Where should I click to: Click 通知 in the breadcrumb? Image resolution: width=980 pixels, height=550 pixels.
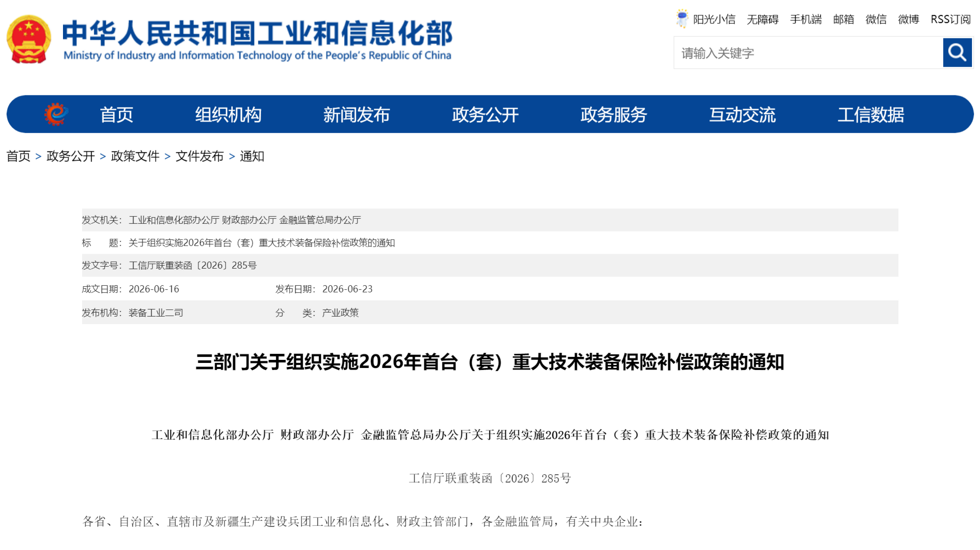click(x=252, y=156)
